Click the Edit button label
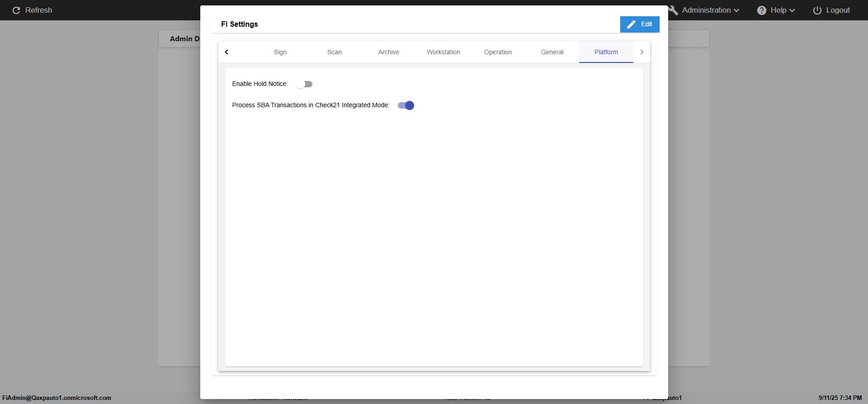The height and width of the screenshot is (404, 868). point(646,24)
